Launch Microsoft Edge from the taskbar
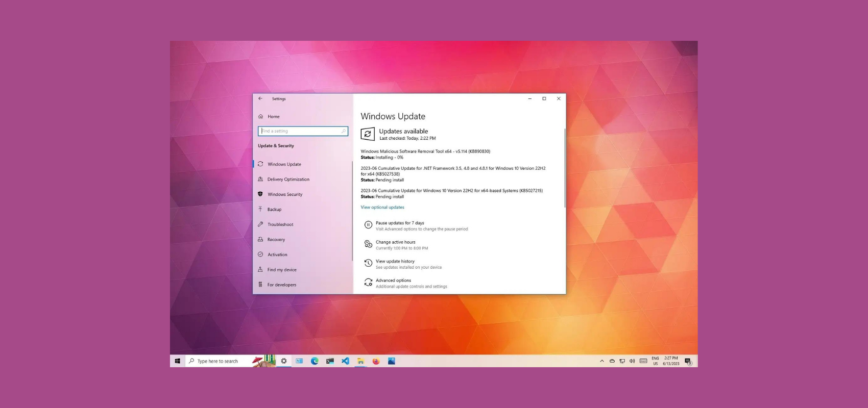The height and width of the screenshot is (408, 868). (315, 361)
